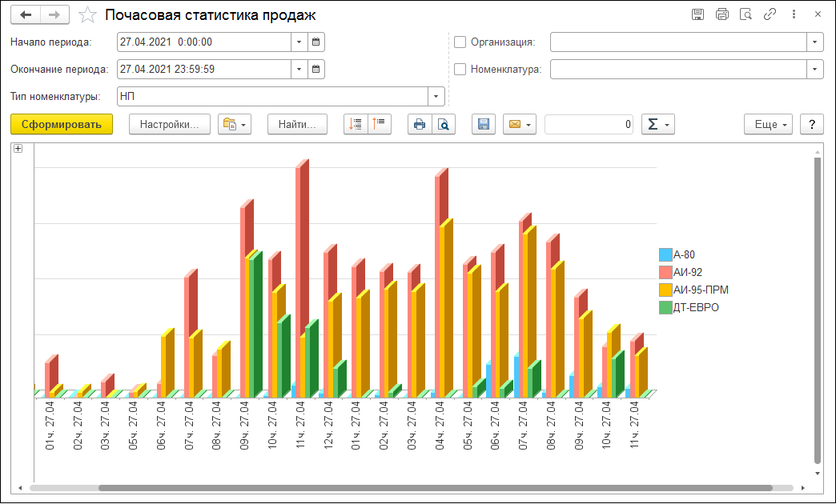Open the three-dot more options menu

pos(794,14)
